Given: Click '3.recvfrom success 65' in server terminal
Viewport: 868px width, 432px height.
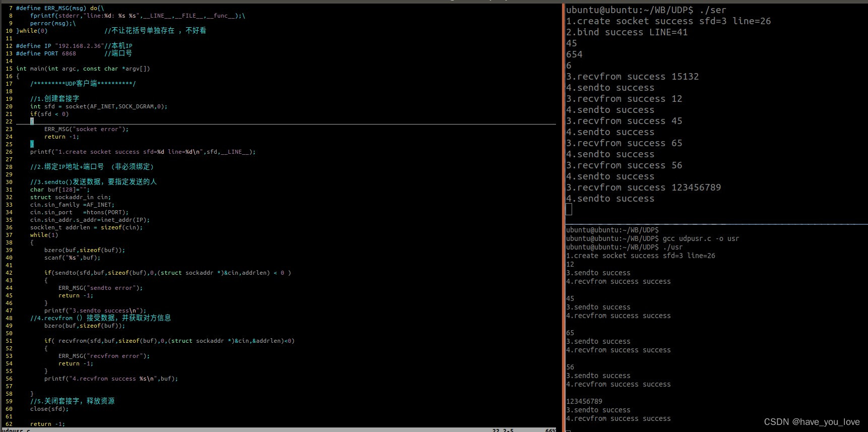Looking at the screenshot, I should (624, 143).
